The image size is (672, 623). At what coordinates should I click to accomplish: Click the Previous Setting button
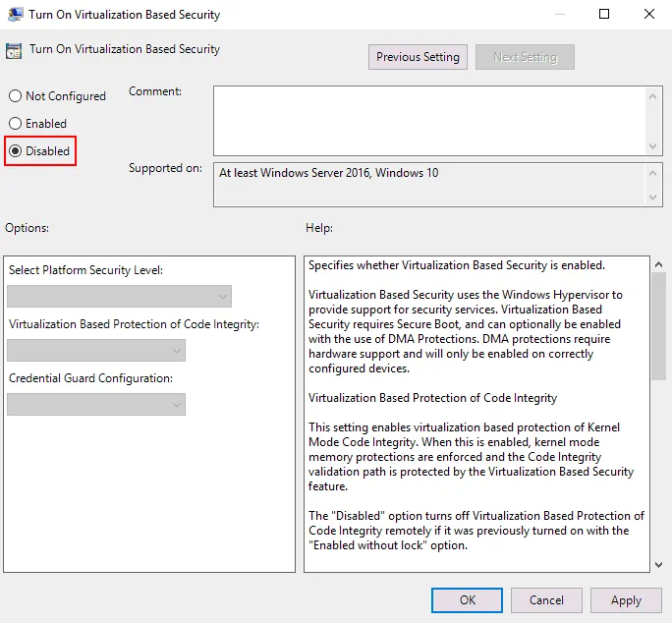(x=418, y=57)
